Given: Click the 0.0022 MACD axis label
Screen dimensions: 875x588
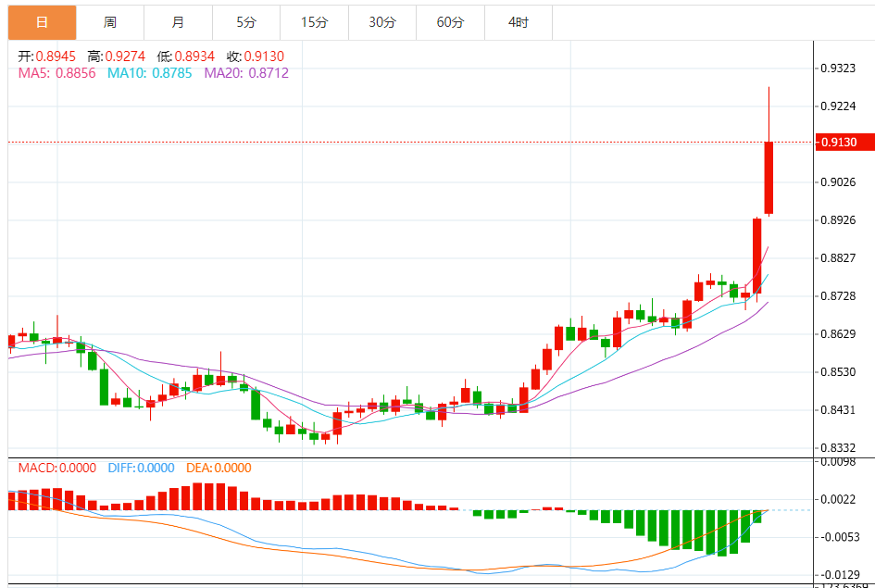Looking at the screenshot, I should (x=839, y=499).
